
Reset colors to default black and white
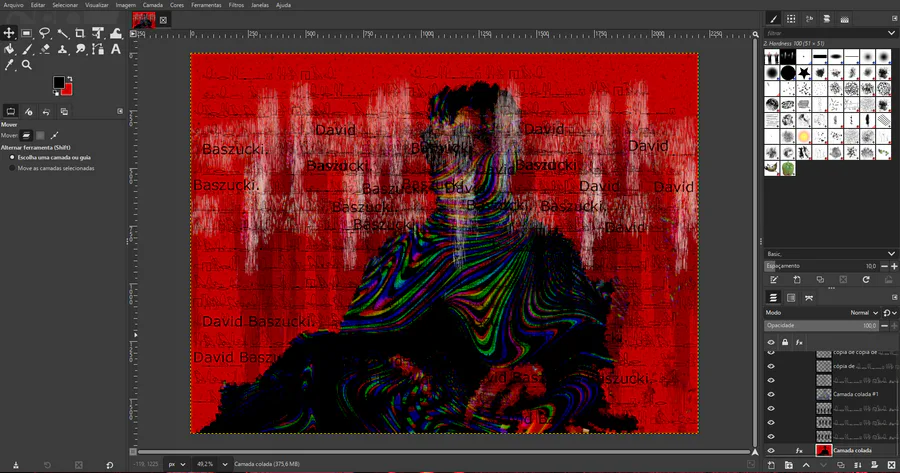click(x=56, y=92)
